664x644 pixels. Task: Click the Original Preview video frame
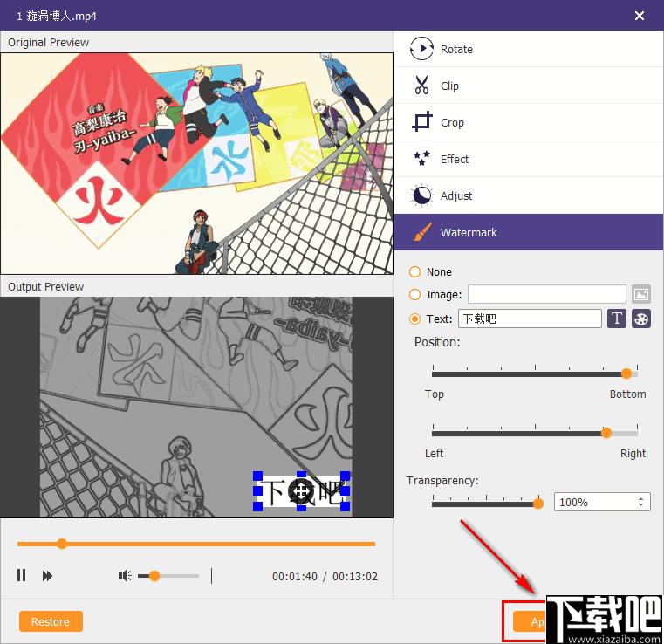(197, 163)
